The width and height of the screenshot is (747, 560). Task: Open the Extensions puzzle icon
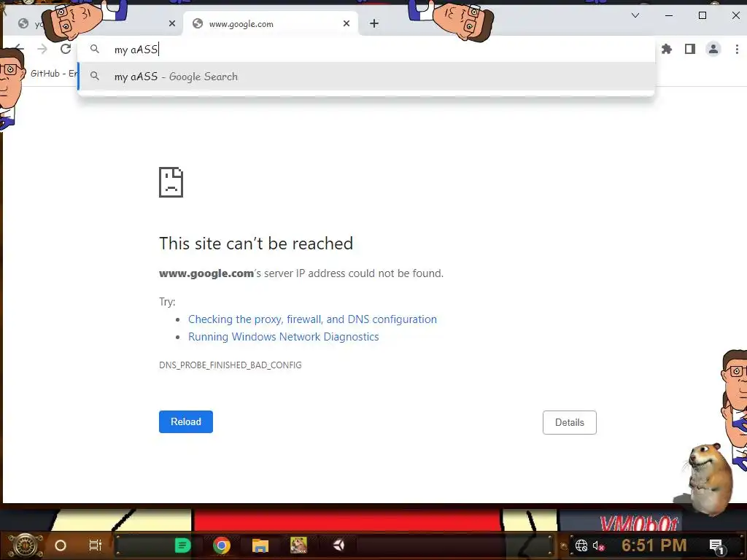667,49
